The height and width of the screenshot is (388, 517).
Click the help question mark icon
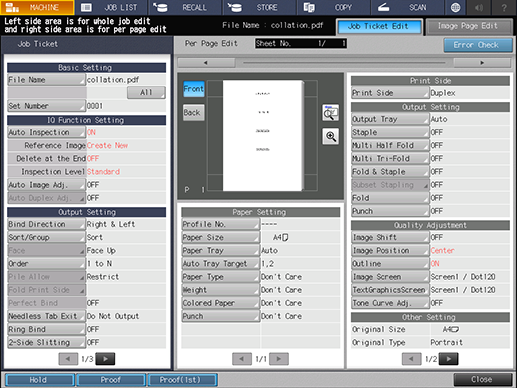coord(504,7)
